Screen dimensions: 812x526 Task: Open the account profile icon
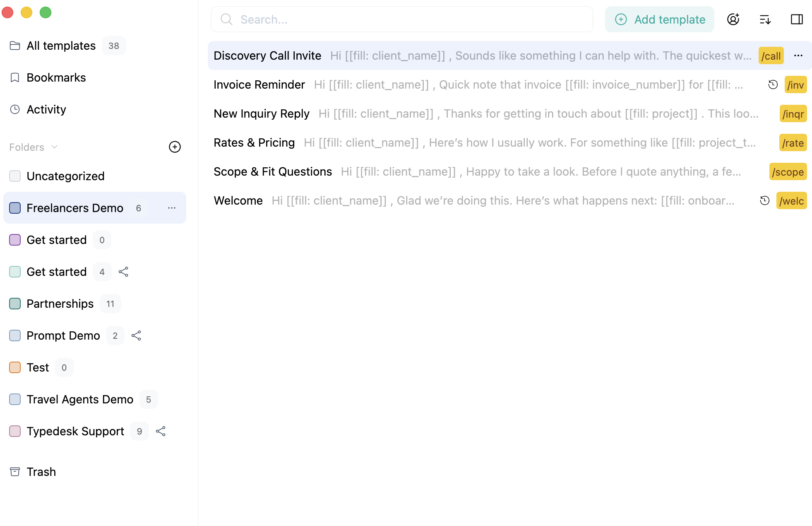tap(733, 19)
